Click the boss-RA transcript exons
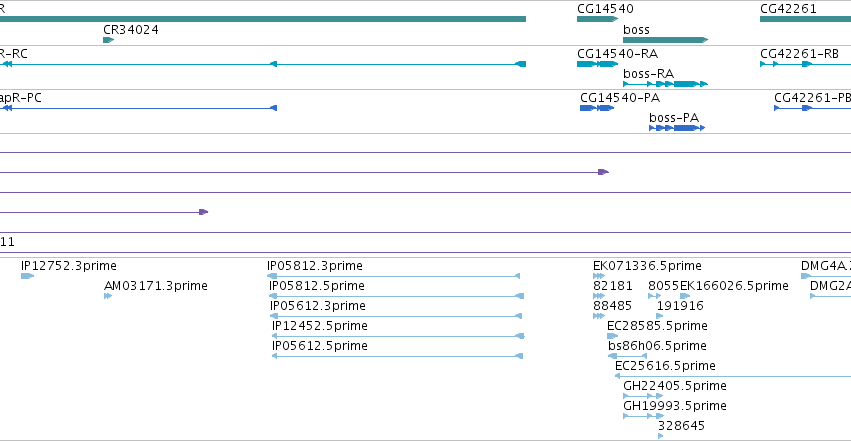This screenshot has height=441, width=851. pos(665,84)
